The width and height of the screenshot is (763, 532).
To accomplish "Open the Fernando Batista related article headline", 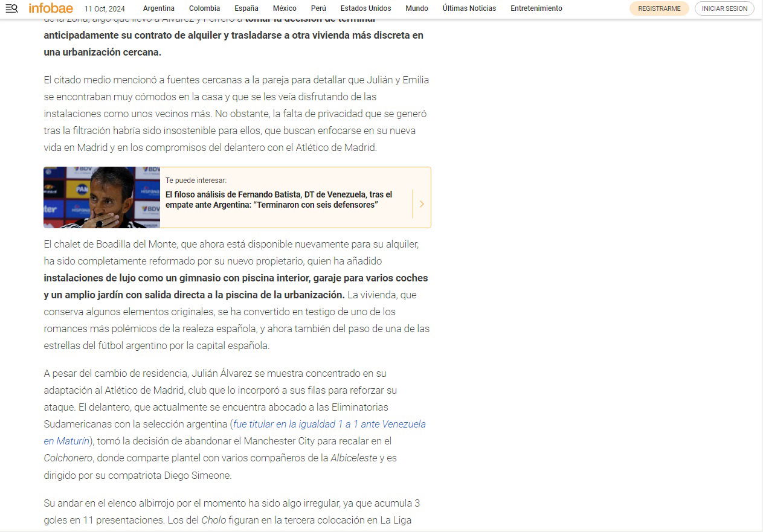I will pyautogui.click(x=278, y=200).
